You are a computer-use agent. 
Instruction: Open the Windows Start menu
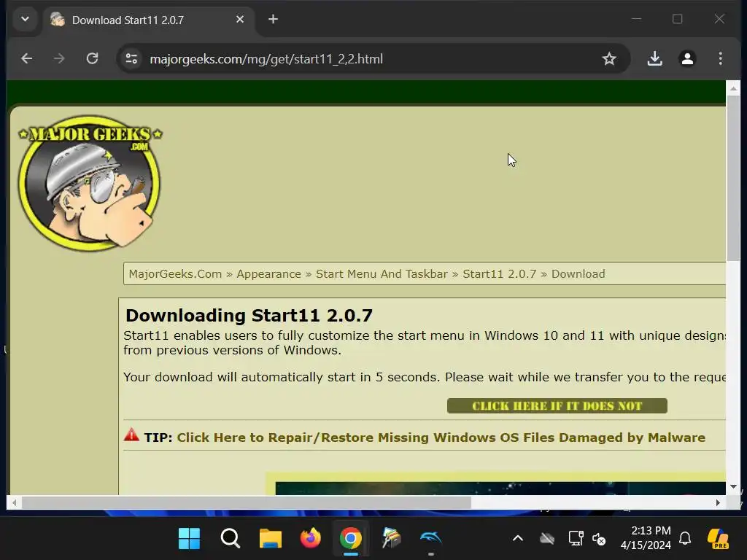pos(189,539)
